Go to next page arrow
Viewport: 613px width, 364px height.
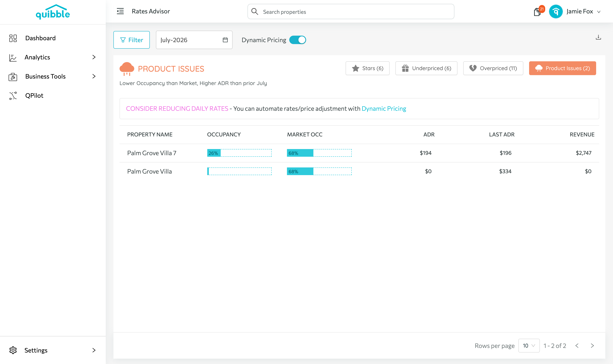592,346
